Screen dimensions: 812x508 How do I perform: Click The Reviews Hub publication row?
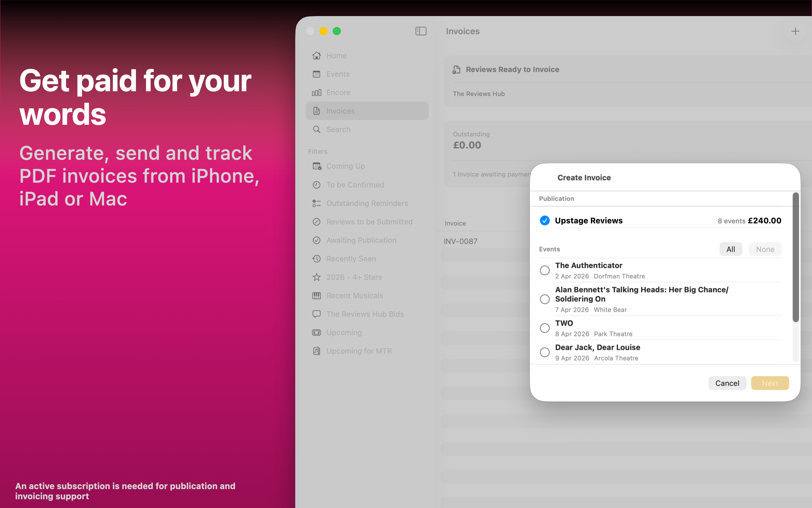(x=478, y=94)
